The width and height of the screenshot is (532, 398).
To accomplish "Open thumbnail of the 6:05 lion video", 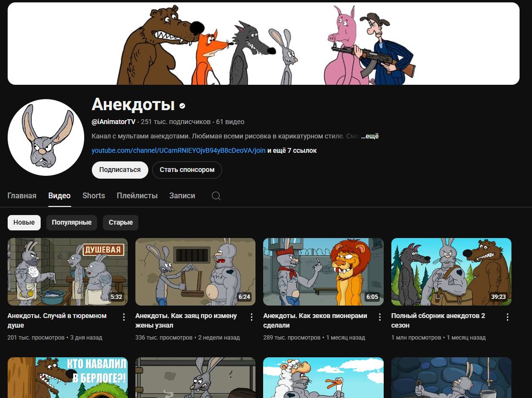I will pos(323,272).
